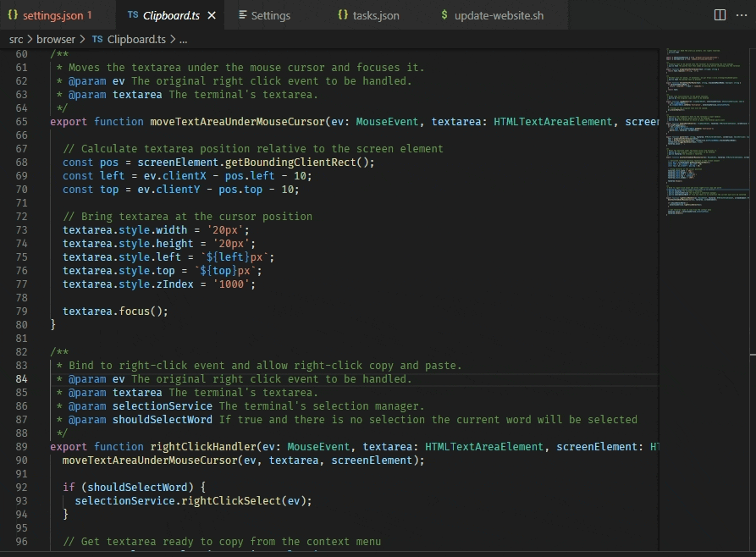756x557 pixels.
Task: Click the JSON braces icon on settings.json
Action: click(x=13, y=15)
